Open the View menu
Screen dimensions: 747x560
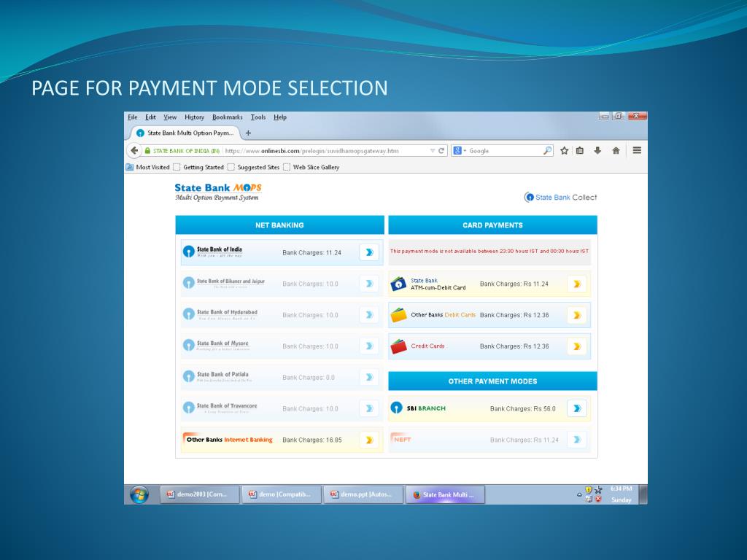[170, 117]
